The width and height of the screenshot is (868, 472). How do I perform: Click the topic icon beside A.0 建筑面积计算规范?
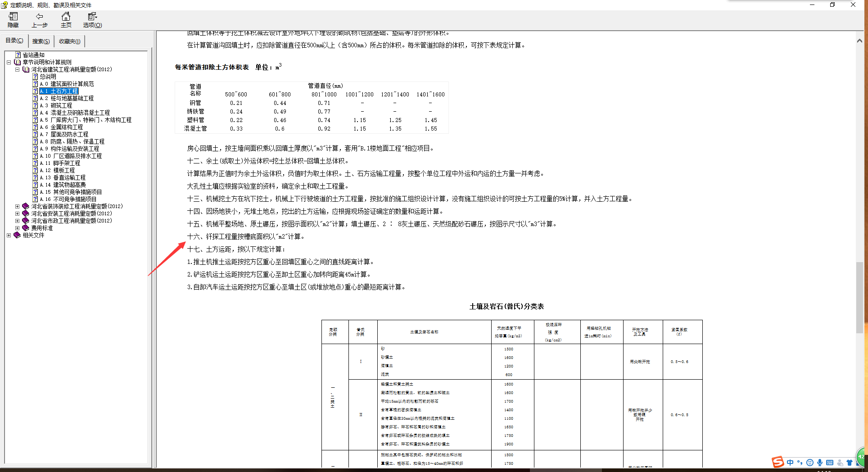[35, 84]
